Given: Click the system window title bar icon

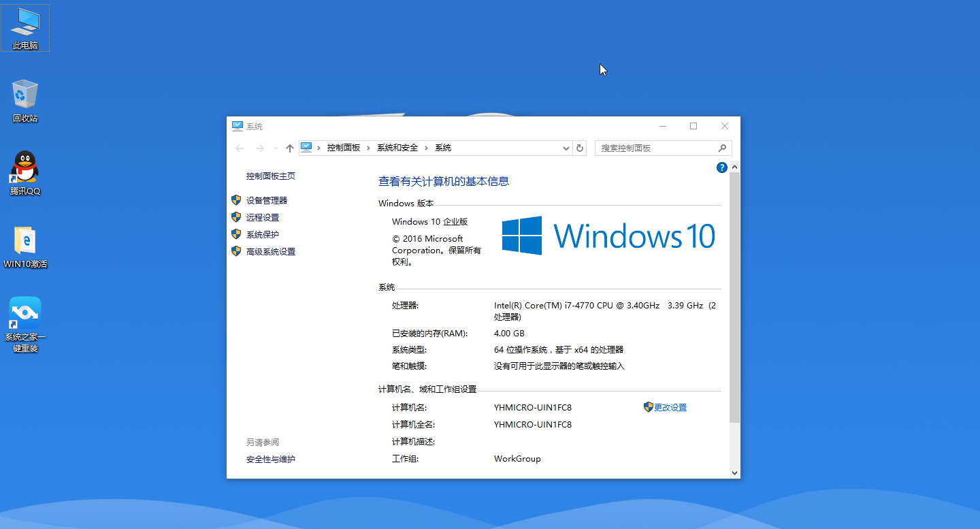Looking at the screenshot, I should [238, 127].
